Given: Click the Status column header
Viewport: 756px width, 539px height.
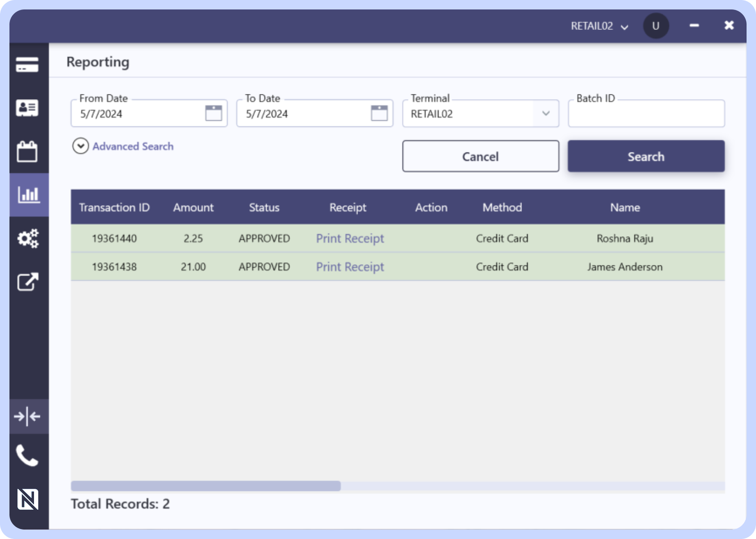Looking at the screenshot, I should coord(264,208).
